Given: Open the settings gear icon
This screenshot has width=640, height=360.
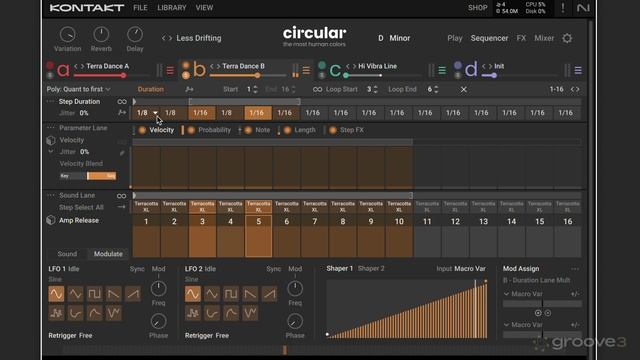Looking at the screenshot, I should point(567,38).
